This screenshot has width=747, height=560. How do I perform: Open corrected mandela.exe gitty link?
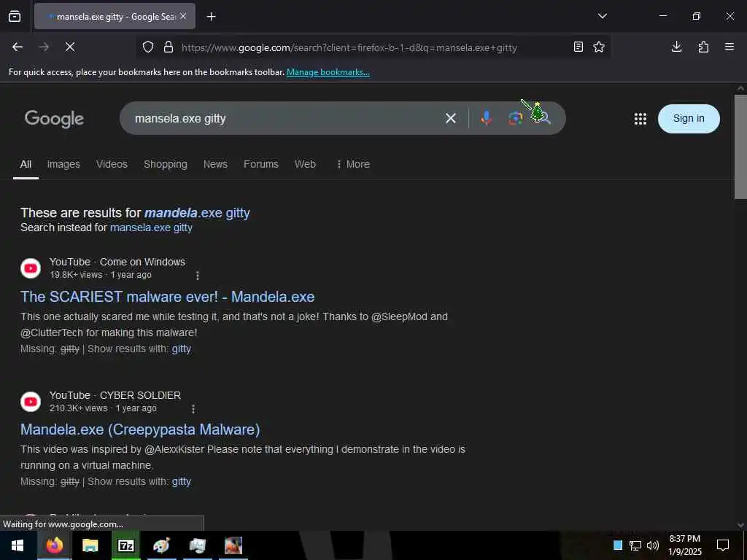coord(197,213)
